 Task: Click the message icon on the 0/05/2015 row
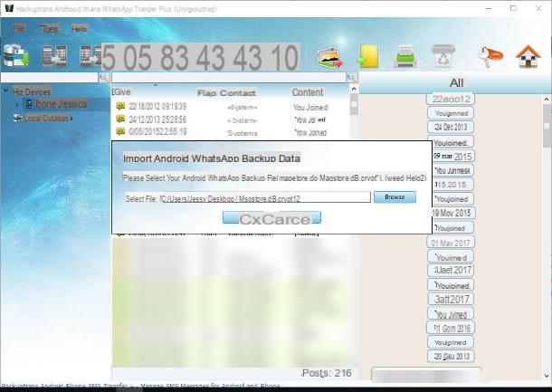120,132
